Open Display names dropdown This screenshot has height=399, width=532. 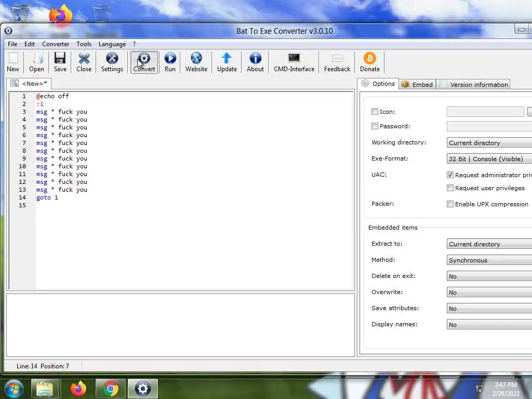coord(489,325)
